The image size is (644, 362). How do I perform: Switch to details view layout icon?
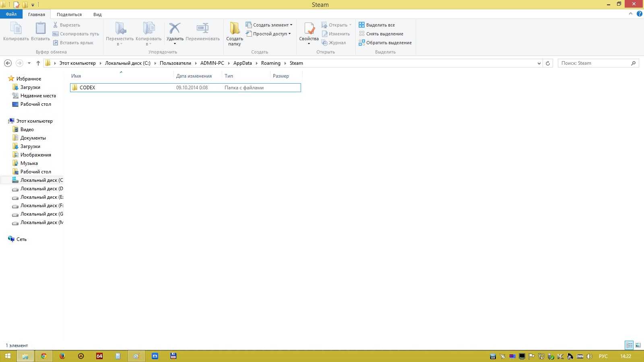point(629,346)
